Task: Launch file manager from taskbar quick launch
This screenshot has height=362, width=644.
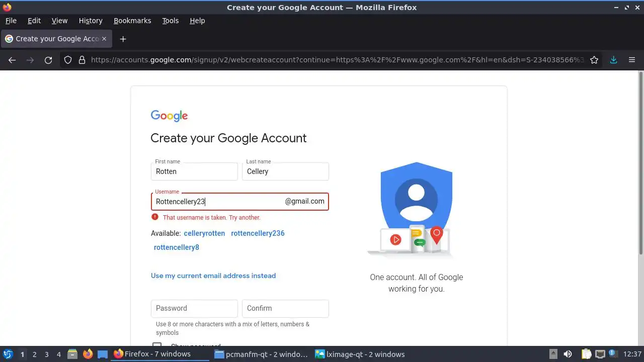Action: click(72, 354)
